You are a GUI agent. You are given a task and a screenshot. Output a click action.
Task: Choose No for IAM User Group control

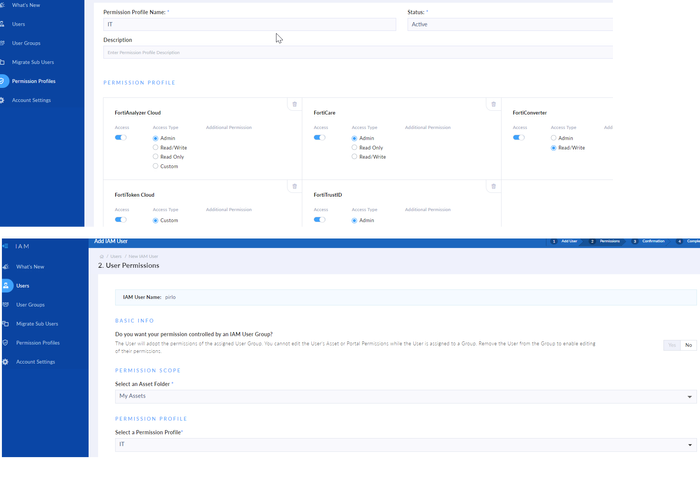coord(688,345)
